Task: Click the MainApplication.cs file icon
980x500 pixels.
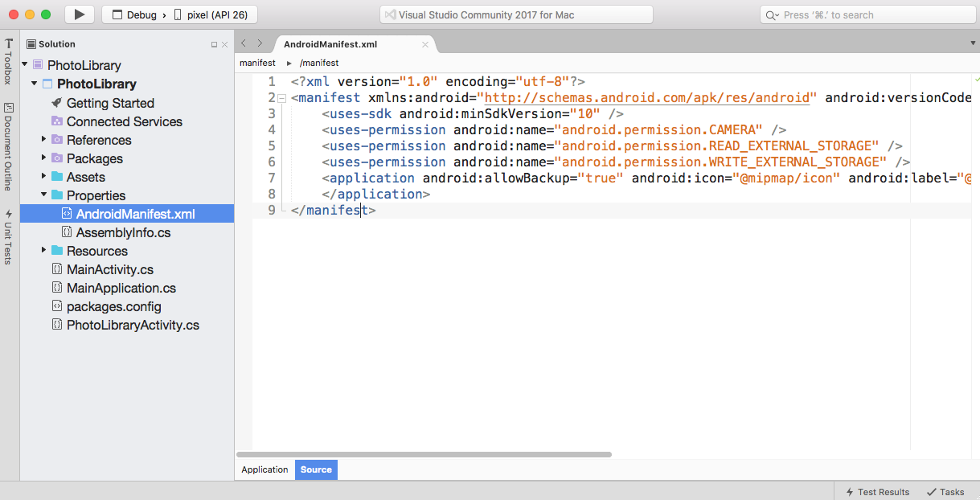Action: click(56, 288)
